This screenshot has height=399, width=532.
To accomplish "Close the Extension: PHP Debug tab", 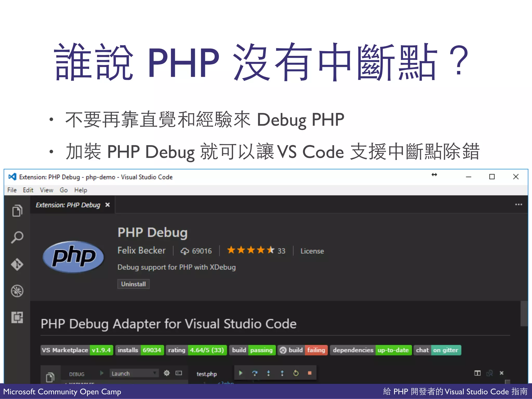I will [108, 205].
